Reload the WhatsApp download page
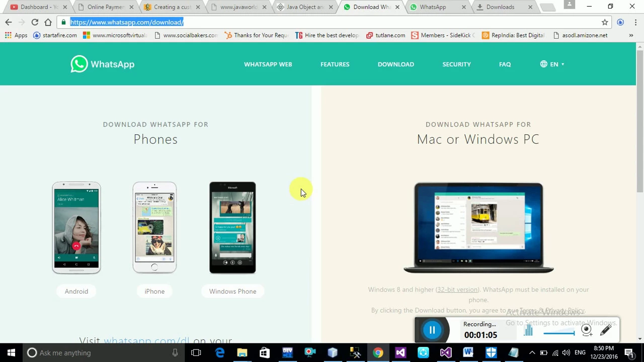Screen dimensions: 644x362 coord(35,22)
